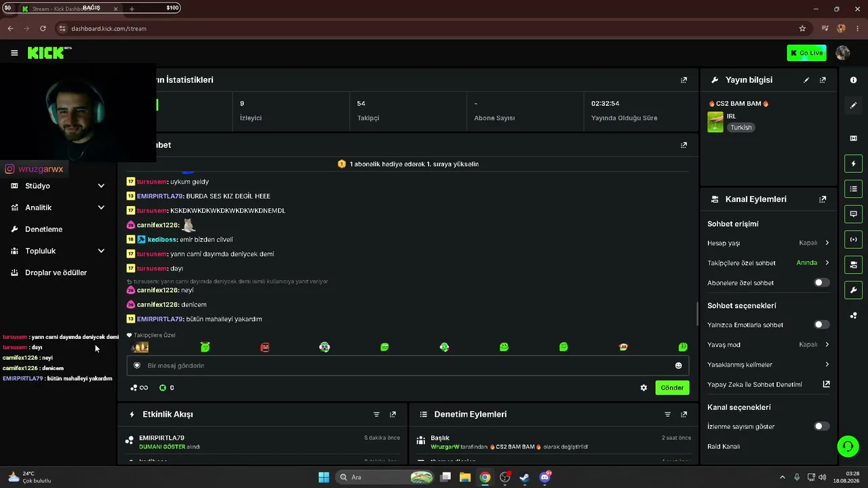Filter the Denetim Eylemleri list
This screenshot has height=488, width=868.
(667, 414)
